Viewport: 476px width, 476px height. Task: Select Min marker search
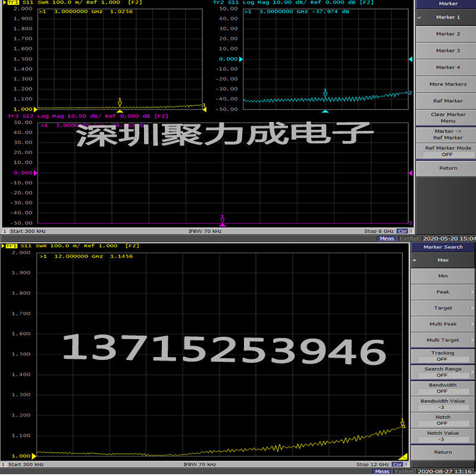[x=443, y=276]
